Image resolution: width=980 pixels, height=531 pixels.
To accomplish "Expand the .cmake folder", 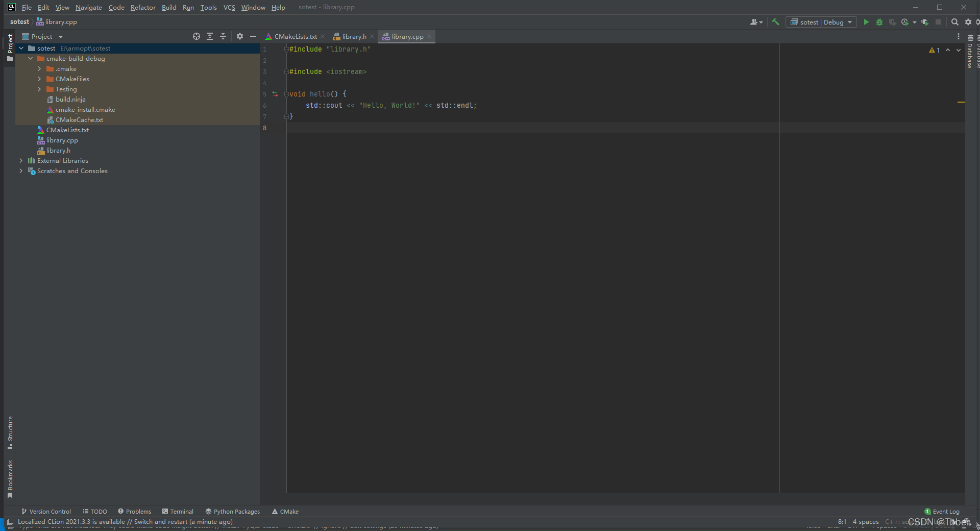I will point(40,68).
